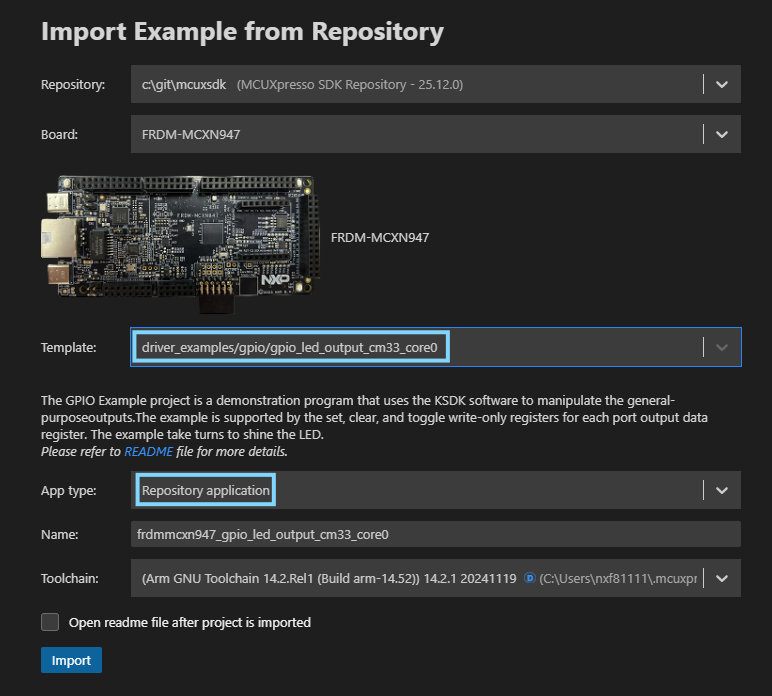The width and height of the screenshot is (772, 696).
Task: Click the Name: label
Action: [60, 535]
